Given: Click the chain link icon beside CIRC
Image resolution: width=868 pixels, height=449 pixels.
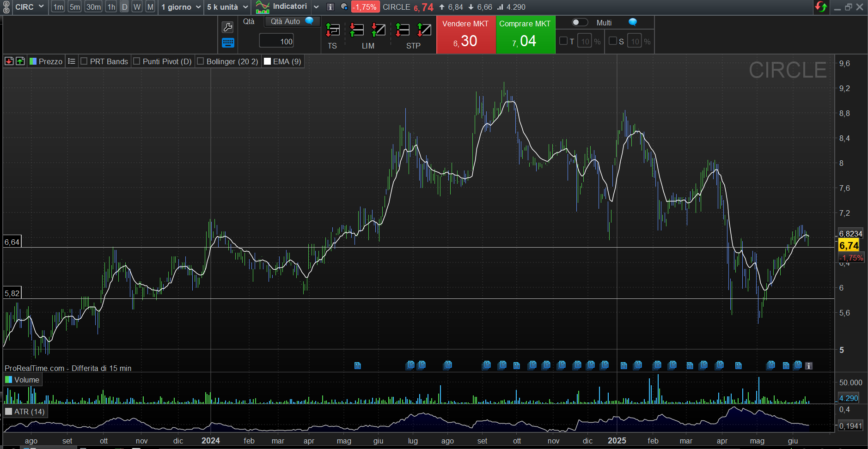Looking at the screenshot, I should pos(6,7).
